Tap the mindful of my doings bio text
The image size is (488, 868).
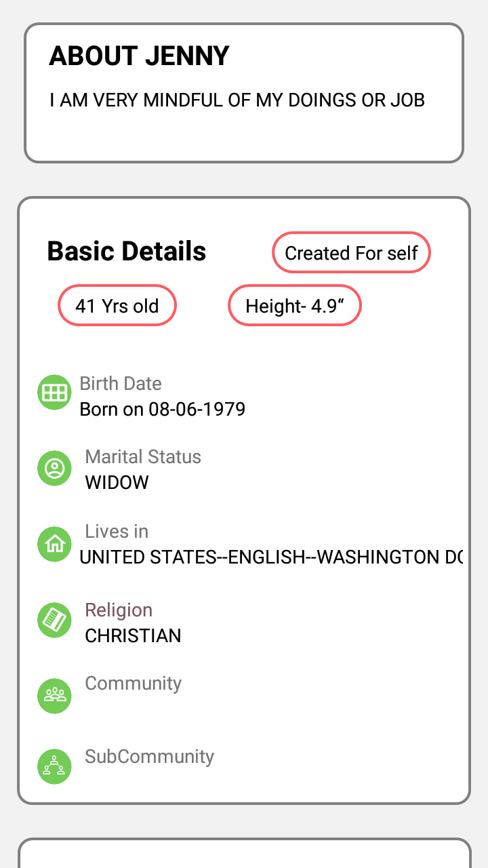(x=237, y=100)
